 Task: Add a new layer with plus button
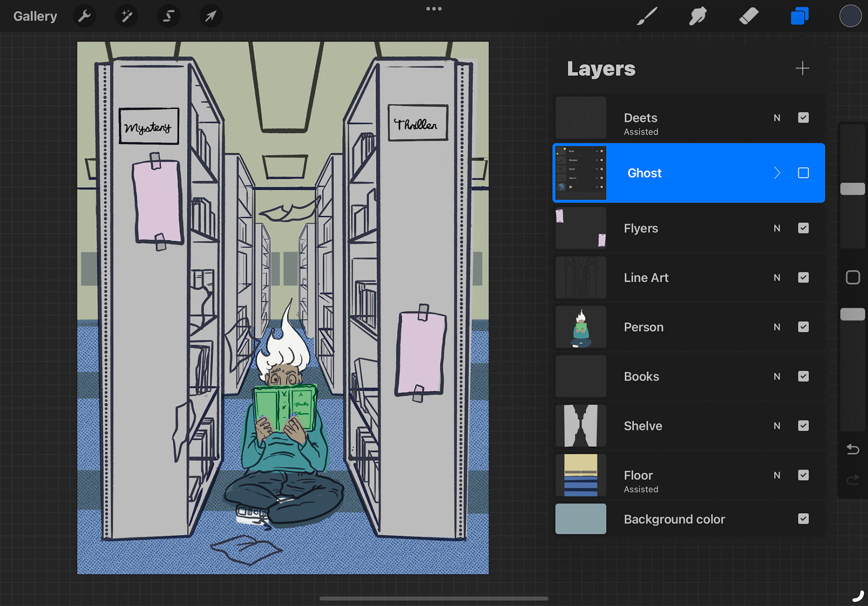(x=802, y=68)
